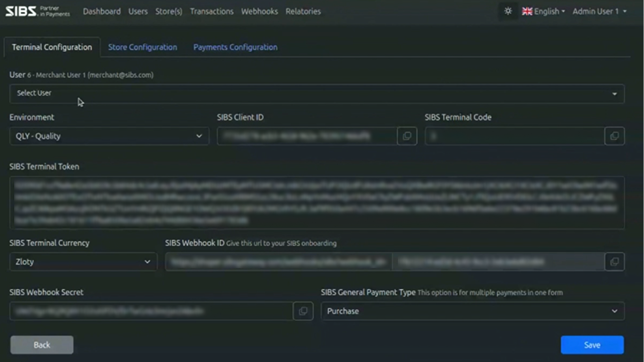Screen dimensions: 644x362
Task: Go to Dashboard in the top navigation
Action: click(x=102, y=11)
